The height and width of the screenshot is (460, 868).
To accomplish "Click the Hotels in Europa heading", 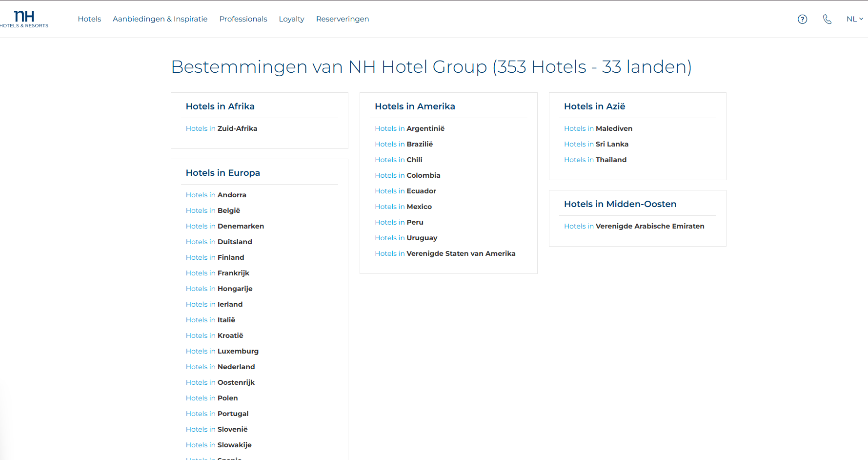I will [x=223, y=173].
